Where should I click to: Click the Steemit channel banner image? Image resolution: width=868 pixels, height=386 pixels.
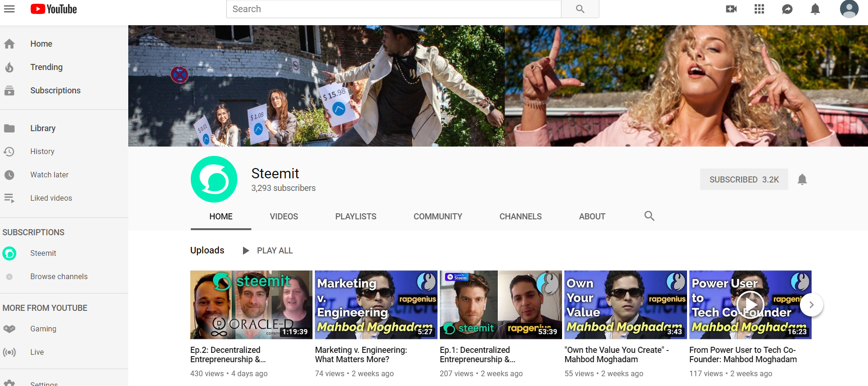tap(498, 86)
